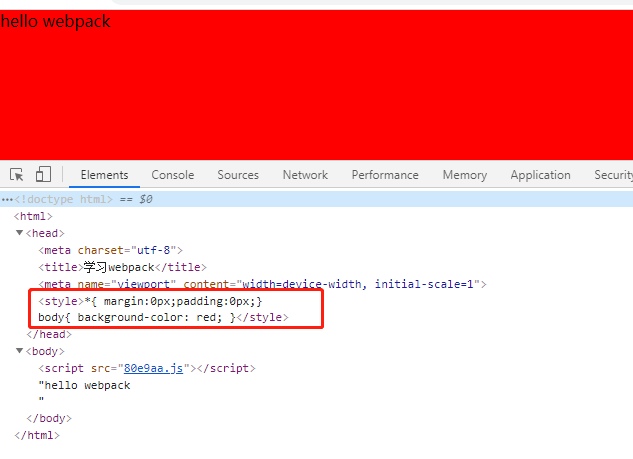633x459 pixels.
Task: Toggle the device toolbar icon
Action: pyautogui.click(x=43, y=175)
